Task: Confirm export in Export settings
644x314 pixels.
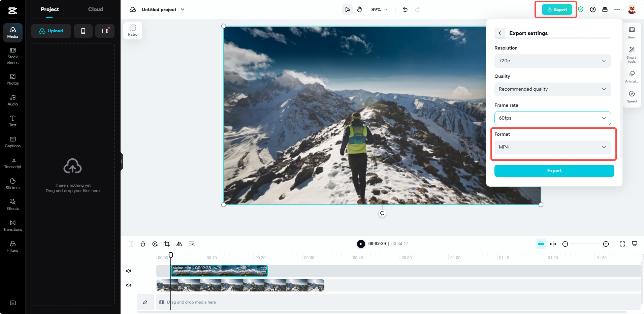Action: [554, 171]
